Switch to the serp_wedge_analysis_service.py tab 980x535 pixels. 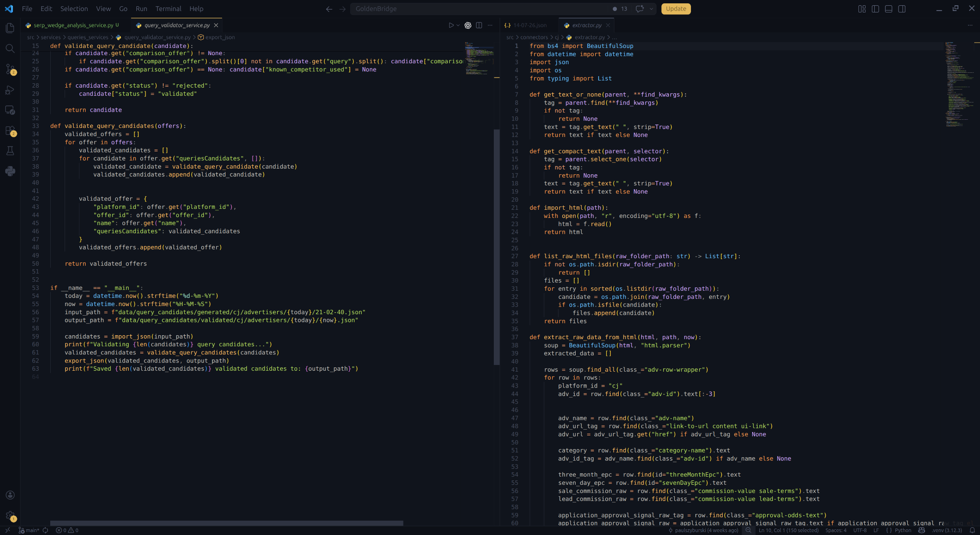[x=74, y=25]
